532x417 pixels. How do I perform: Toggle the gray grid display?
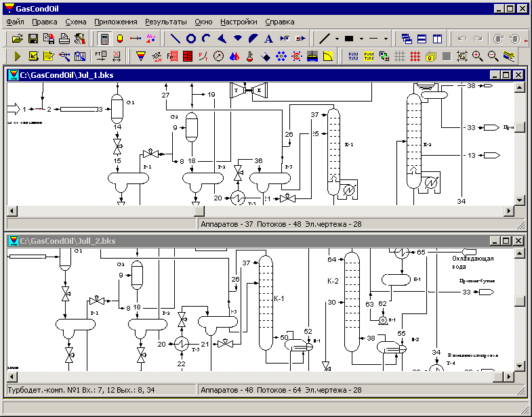tap(400, 56)
